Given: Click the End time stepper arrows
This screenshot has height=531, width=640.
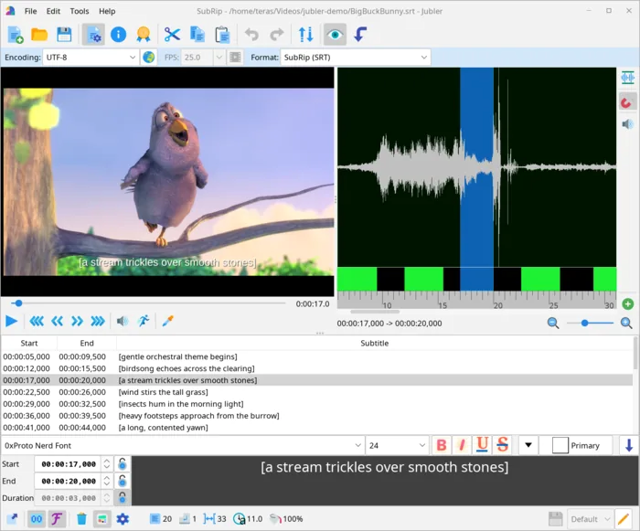Looking at the screenshot, I should point(107,481).
